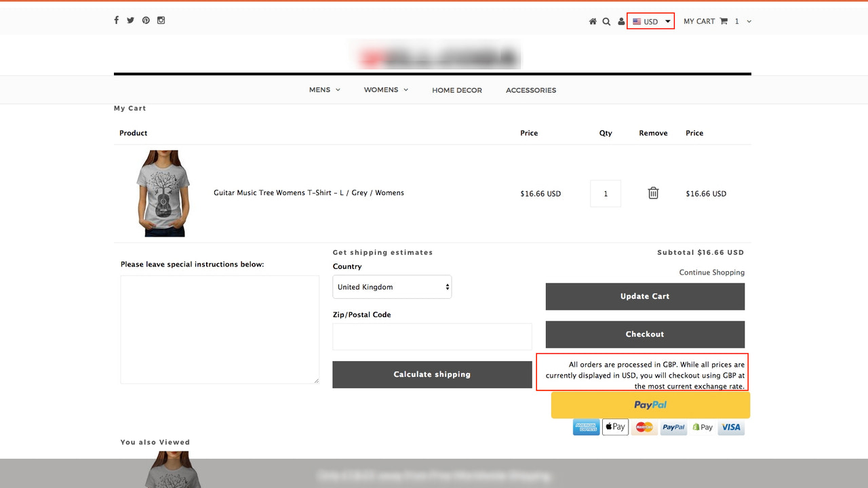Open the account login icon

[620, 21]
